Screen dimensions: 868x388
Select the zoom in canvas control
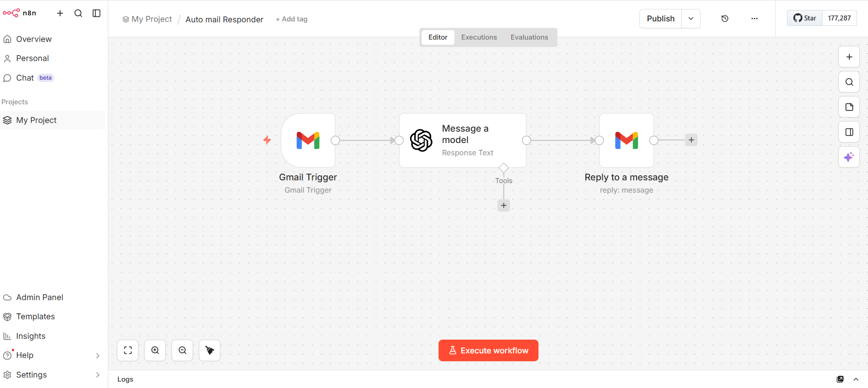[x=155, y=350]
